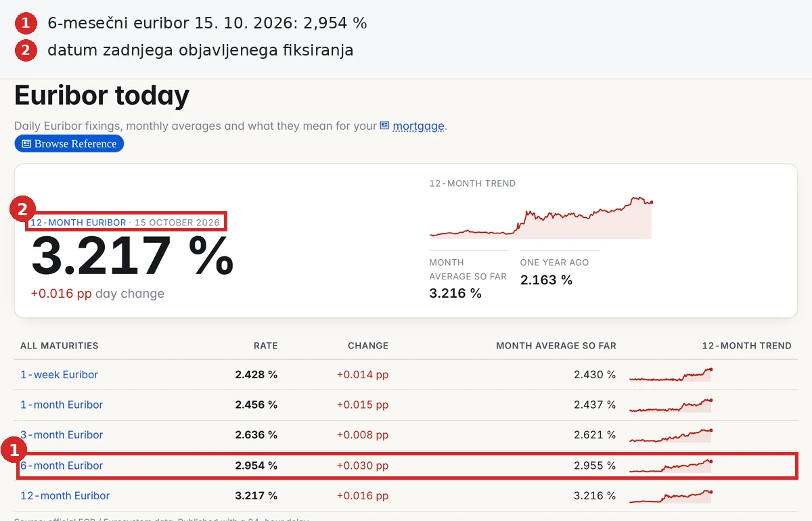Open the 1-week Euribor link

pyautogui.click(x=60, y=375)
